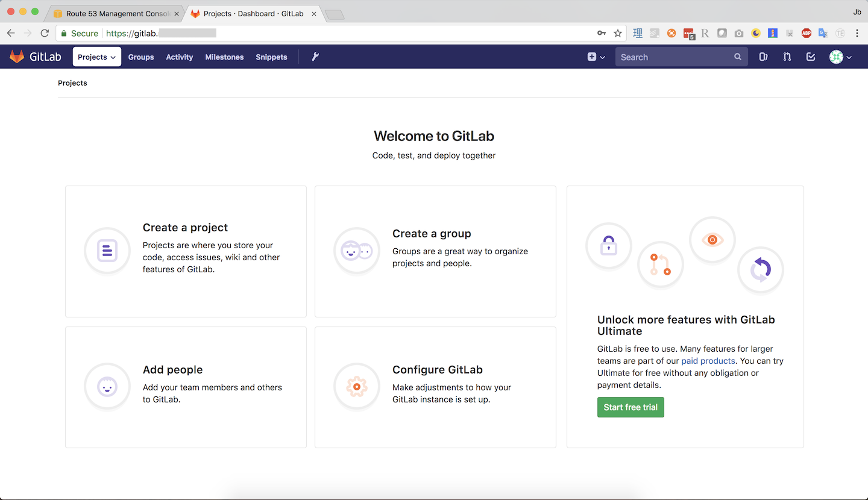This screenshot has width=868, height=500.
Task: Open the Create a group card
Action: 435,251
